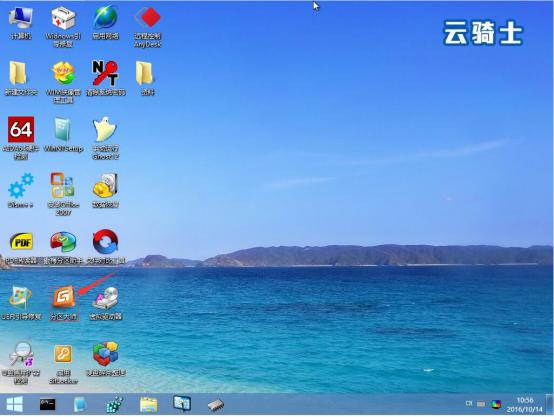Open the Windows Start button

pyautogui.click(x=14, y=404)
